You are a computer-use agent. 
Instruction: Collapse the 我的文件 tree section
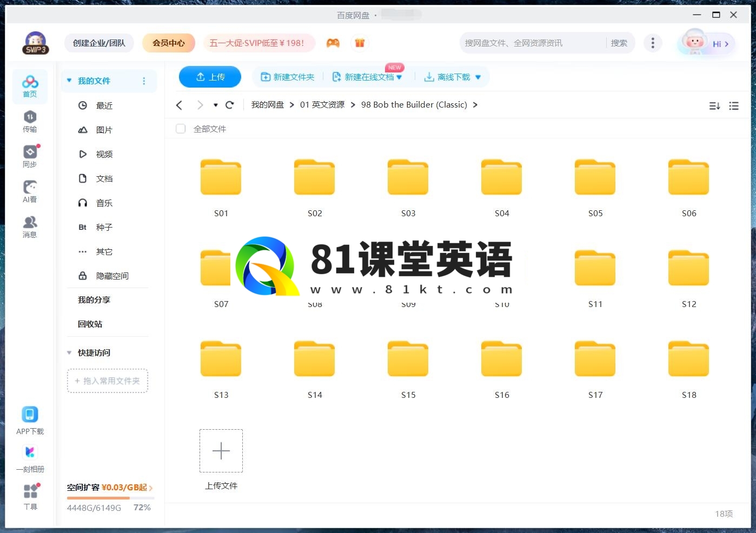pos(69,81)
